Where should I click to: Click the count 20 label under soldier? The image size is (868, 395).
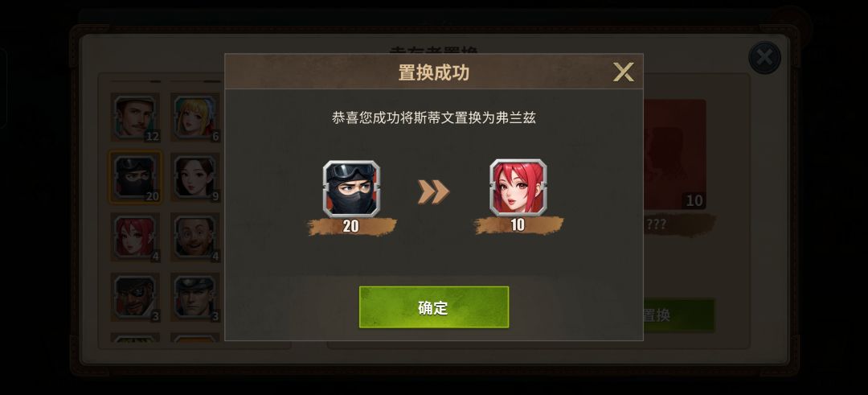click(351, 226)
